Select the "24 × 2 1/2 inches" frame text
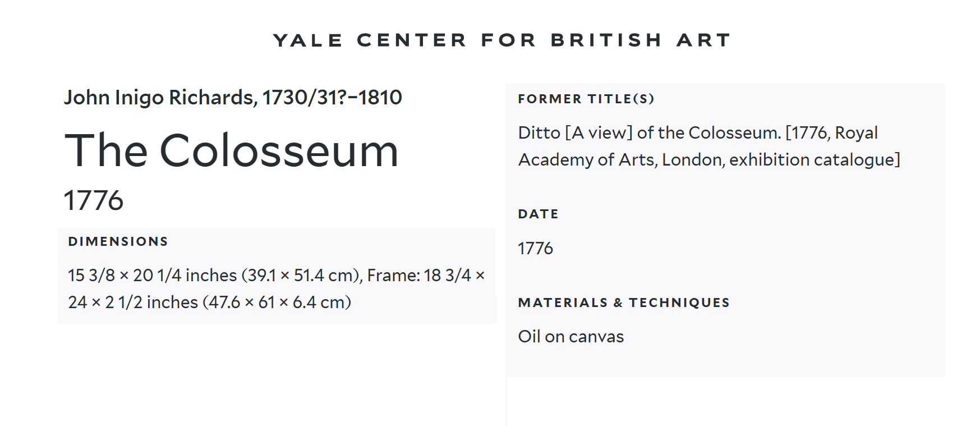This screenshot has height=426, width=980. pyautogui.click(x=133, y=303)
